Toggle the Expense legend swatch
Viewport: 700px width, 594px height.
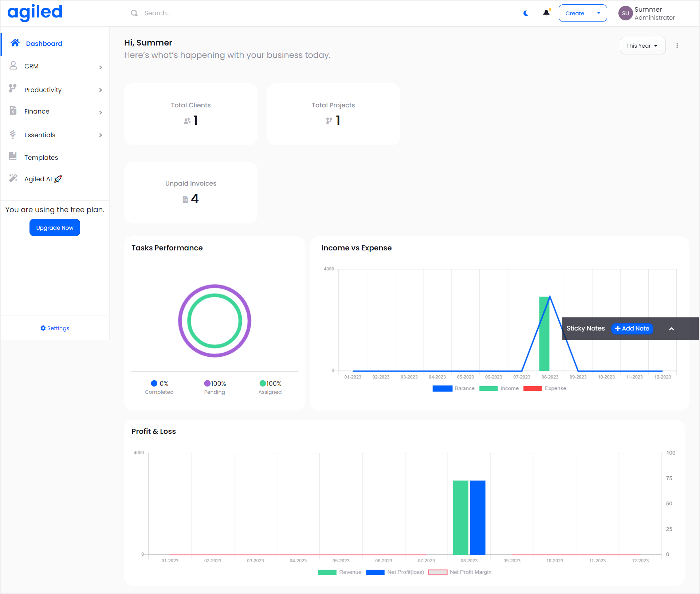pos(532,388)
